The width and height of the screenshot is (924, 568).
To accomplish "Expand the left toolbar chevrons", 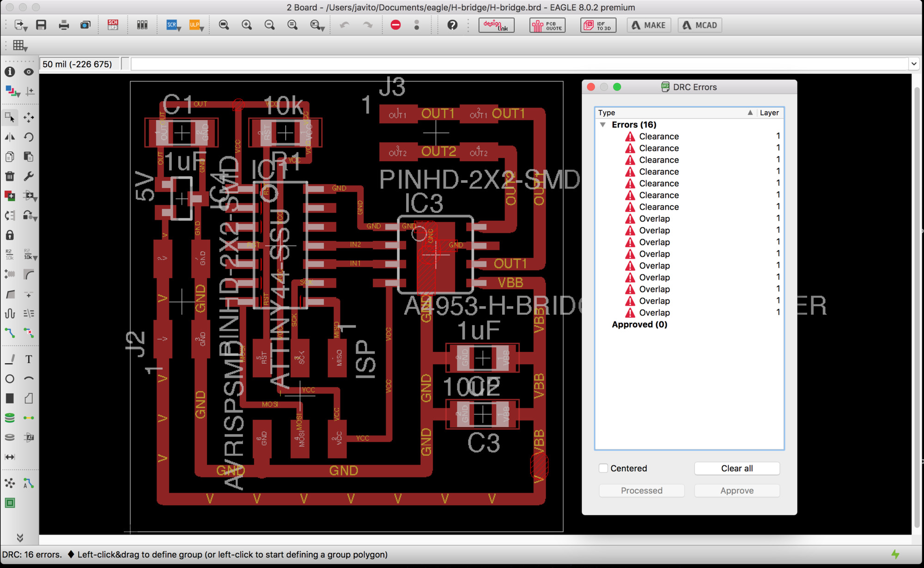I will pos(20,538).
